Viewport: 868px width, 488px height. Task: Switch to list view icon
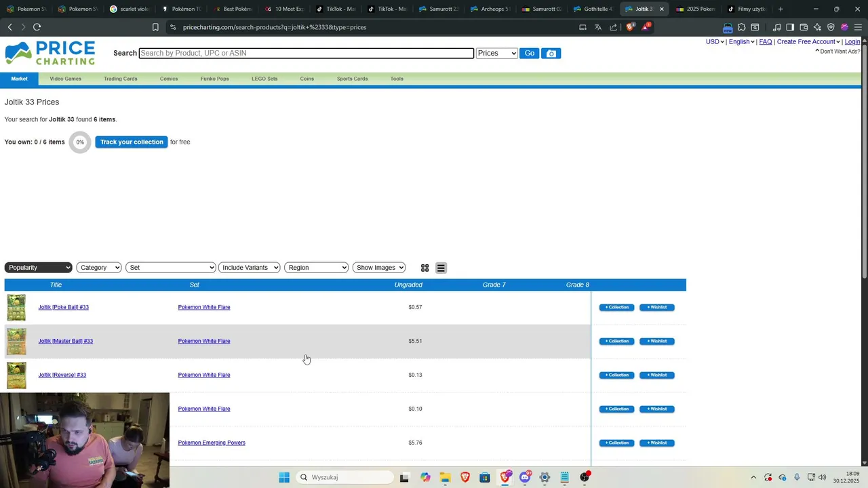click(x=441, y=268)
